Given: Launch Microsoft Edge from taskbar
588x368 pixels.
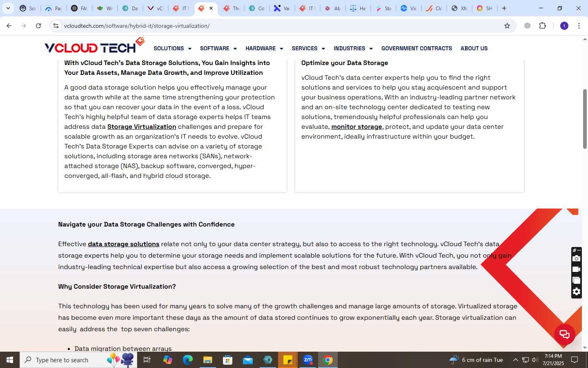Looking at the screenshot, I should [x=188, y=360].
